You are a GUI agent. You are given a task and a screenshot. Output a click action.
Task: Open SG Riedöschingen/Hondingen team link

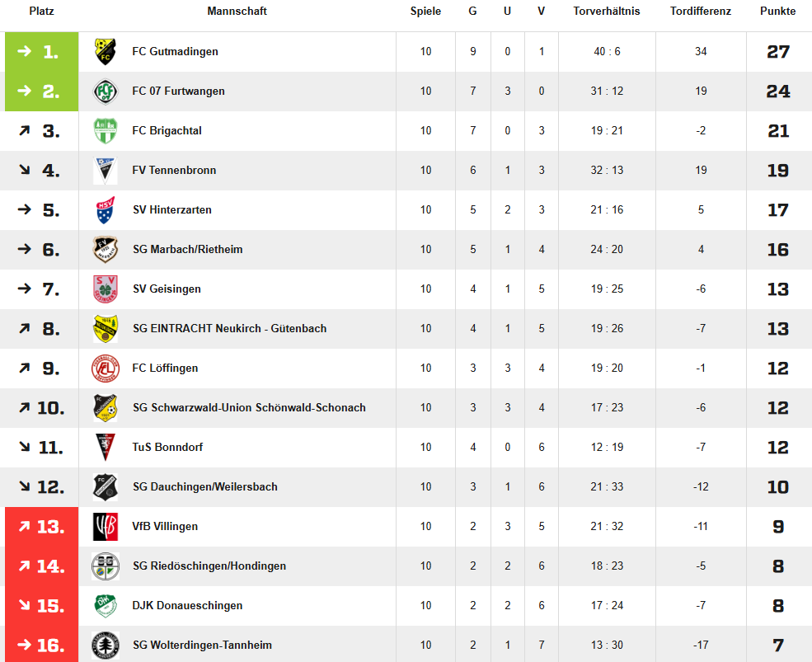click(x=209, y=566)
